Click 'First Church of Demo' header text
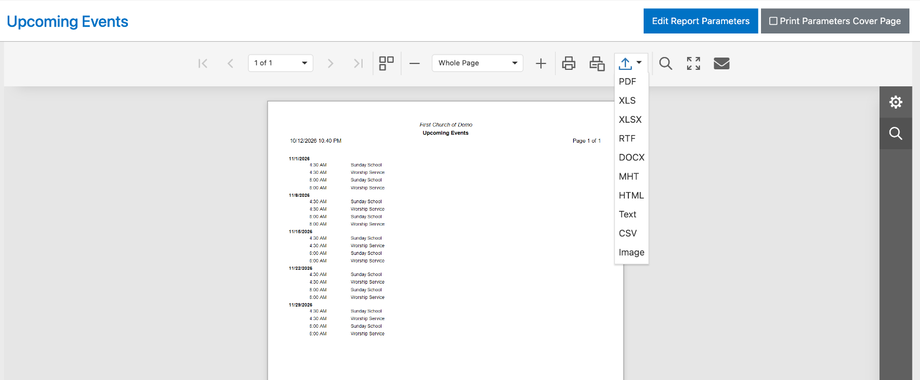Viewport: 920px width, 380px height. 445,125
